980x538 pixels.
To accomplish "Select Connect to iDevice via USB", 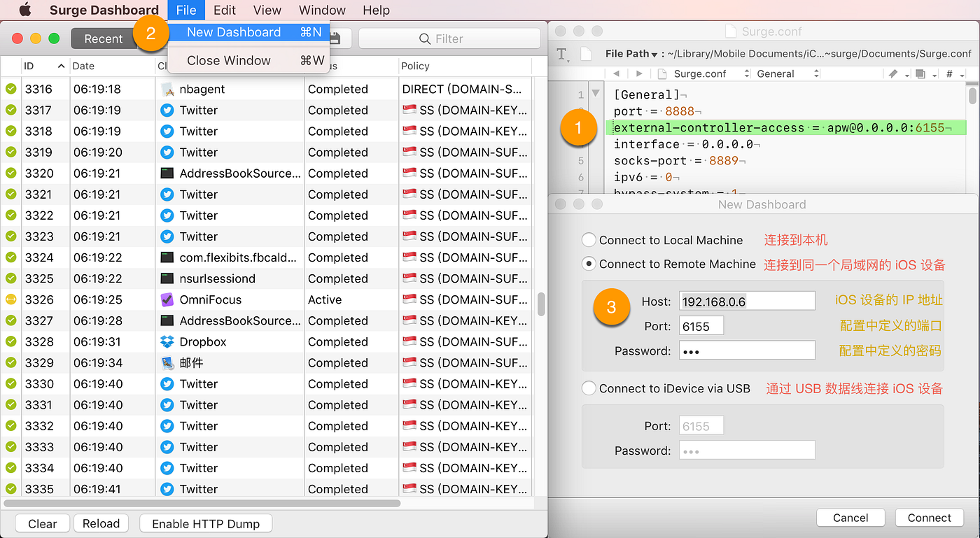I will pos(589,388).
